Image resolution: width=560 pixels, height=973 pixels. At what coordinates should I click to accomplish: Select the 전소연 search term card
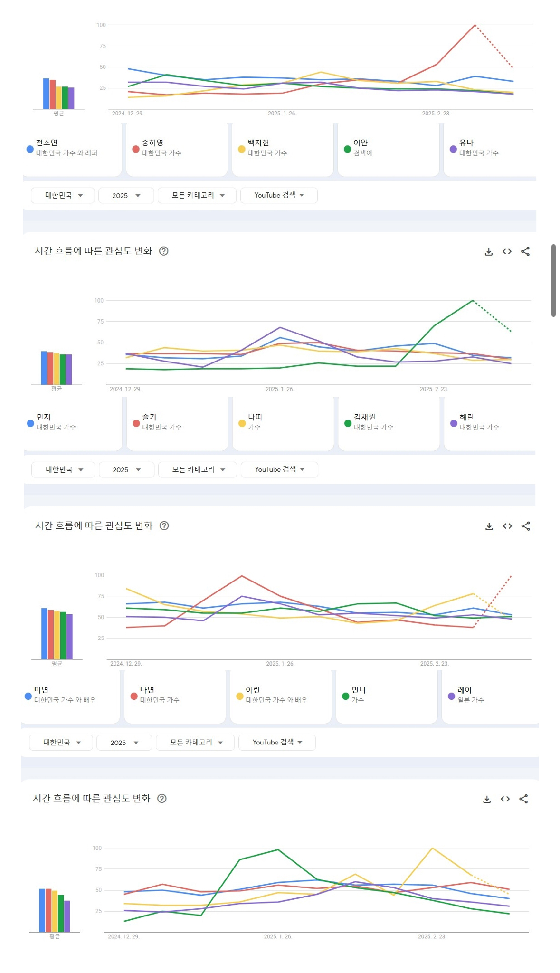point(72,150)
